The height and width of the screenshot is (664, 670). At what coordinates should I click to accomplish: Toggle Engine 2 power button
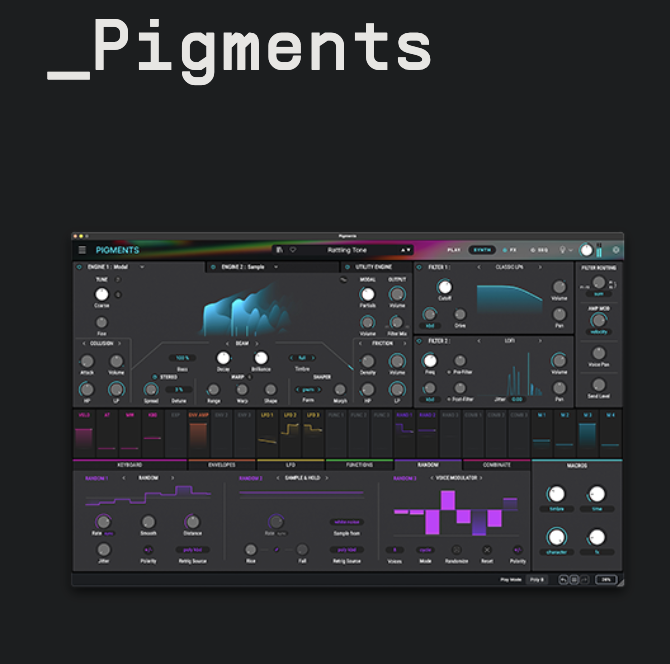(x=213, y=267)
